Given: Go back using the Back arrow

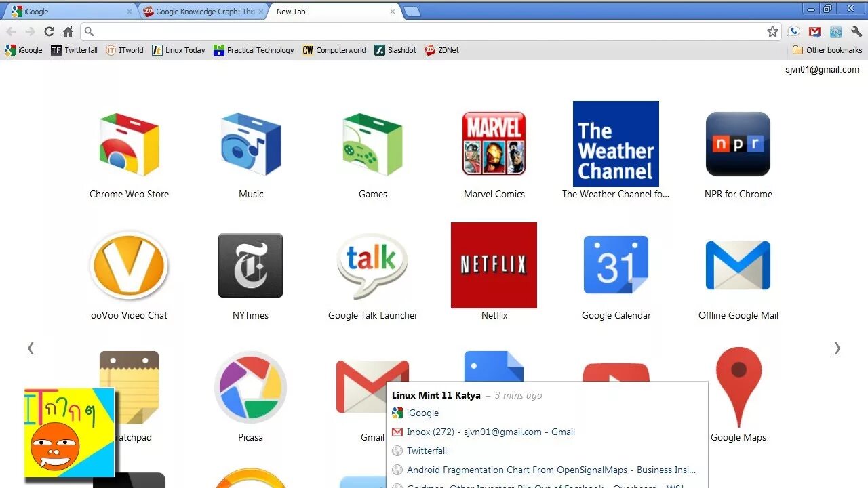Looking at the screenshot, I should [11, 31].
